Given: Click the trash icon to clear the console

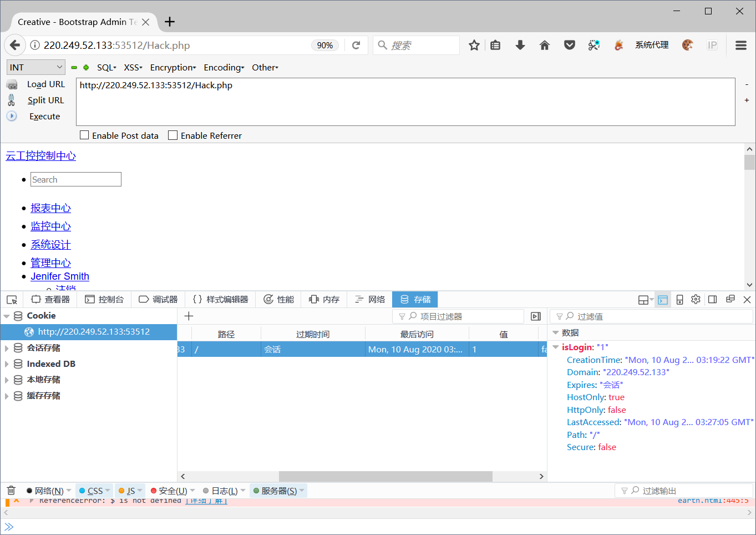Looking at the screenshot, I should coord(11,490).
